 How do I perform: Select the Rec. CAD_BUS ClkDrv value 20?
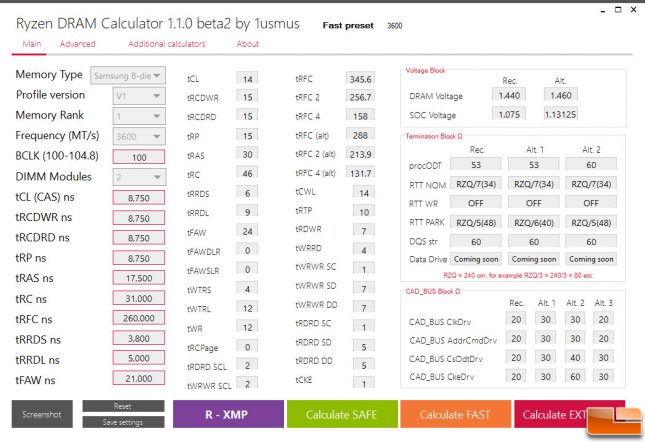tap(516, 319)
